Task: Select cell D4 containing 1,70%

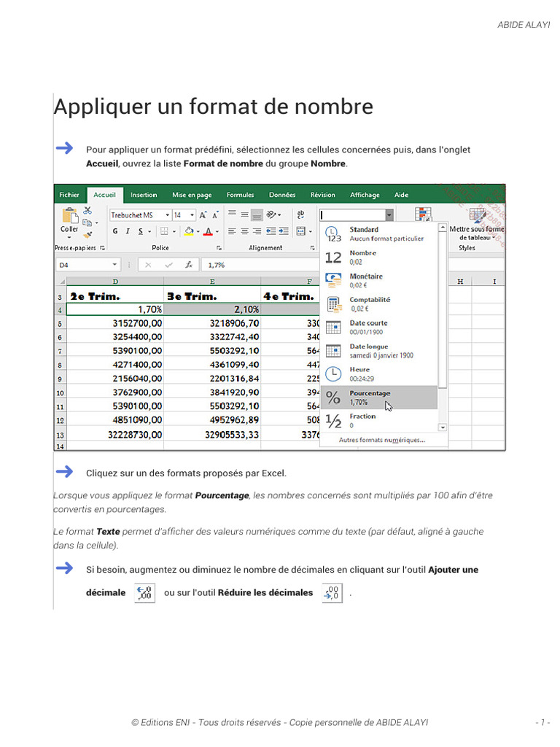Action: coord(114,309)
